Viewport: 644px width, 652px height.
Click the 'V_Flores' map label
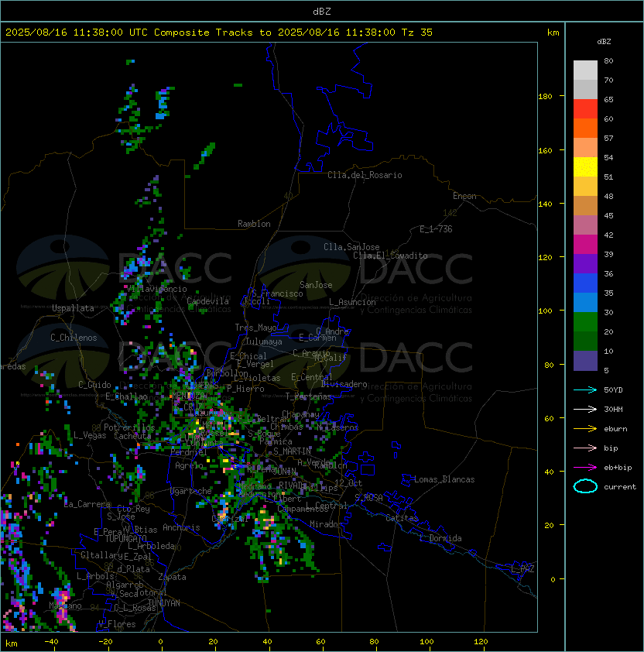click(x=117, y=624)
